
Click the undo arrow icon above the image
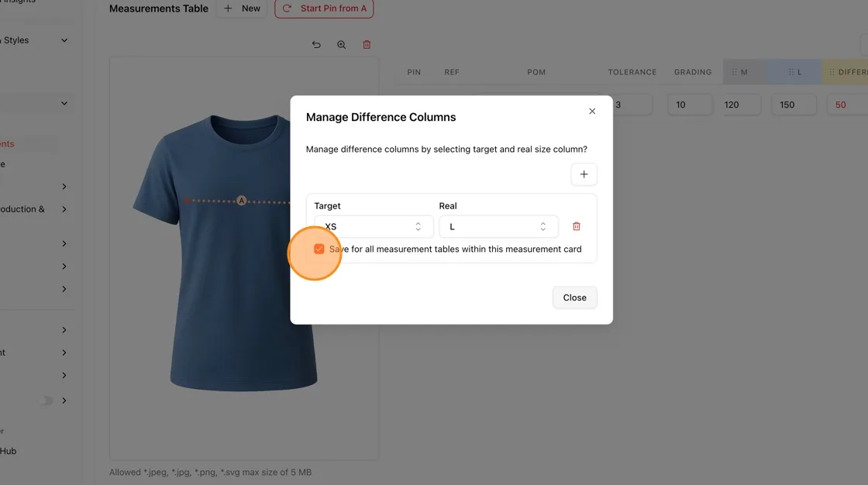(x=316, y=45)
